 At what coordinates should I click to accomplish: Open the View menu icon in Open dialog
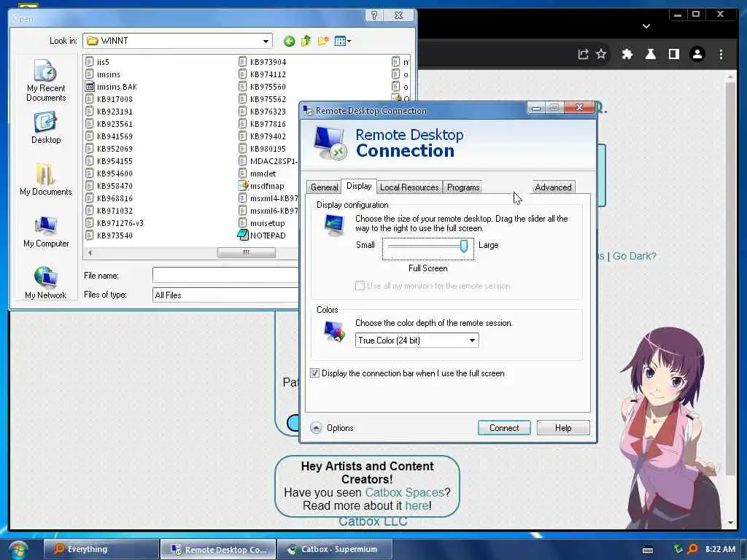point(343,41)
